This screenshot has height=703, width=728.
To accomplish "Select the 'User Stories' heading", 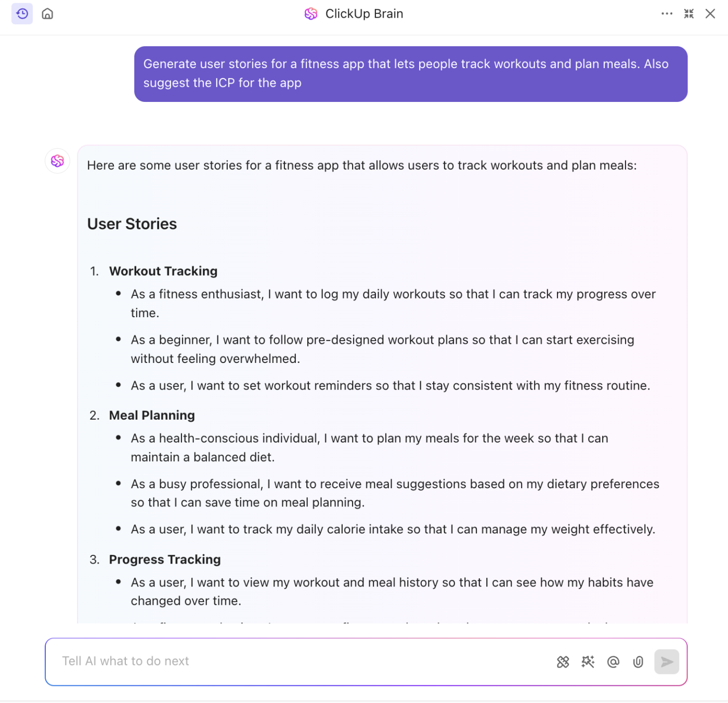I will 132,224.
